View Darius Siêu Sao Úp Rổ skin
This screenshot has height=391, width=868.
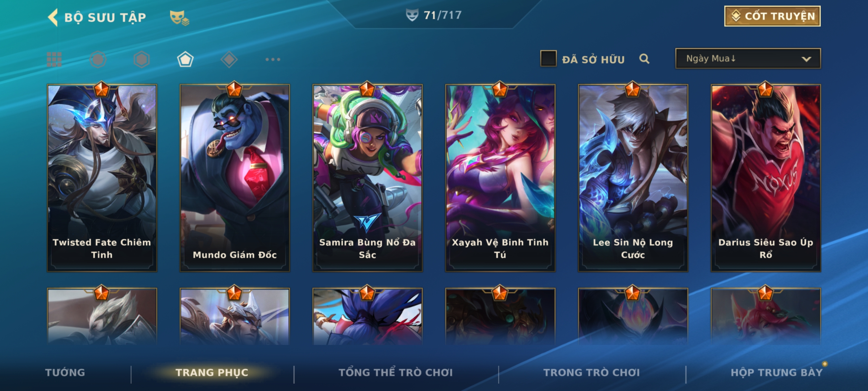(x=766, y=177)
